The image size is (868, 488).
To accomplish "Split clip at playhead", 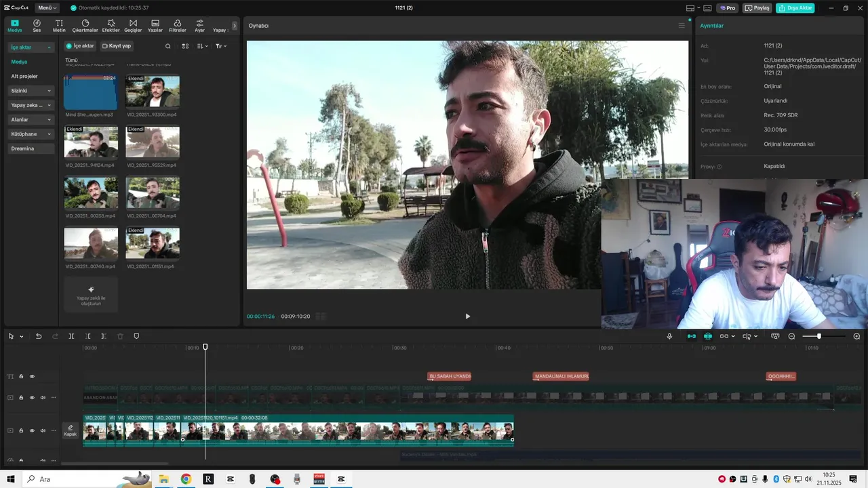I will [x=71, y=336].
